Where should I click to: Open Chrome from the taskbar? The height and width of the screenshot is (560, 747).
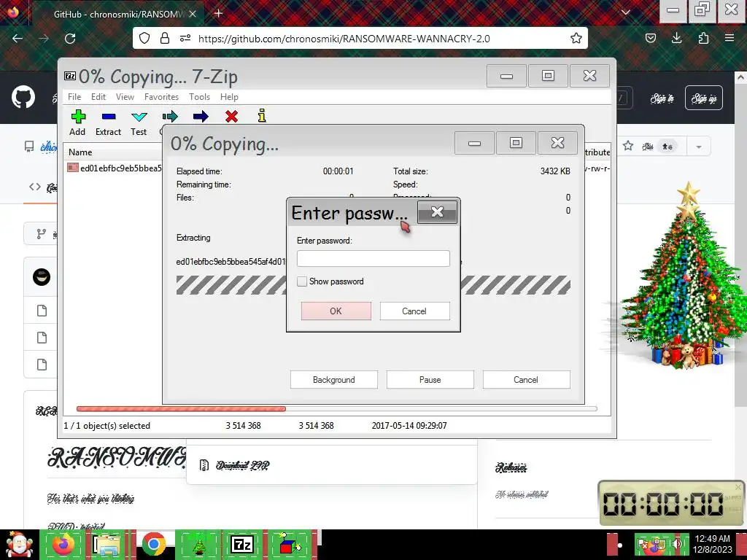(153, 545)
